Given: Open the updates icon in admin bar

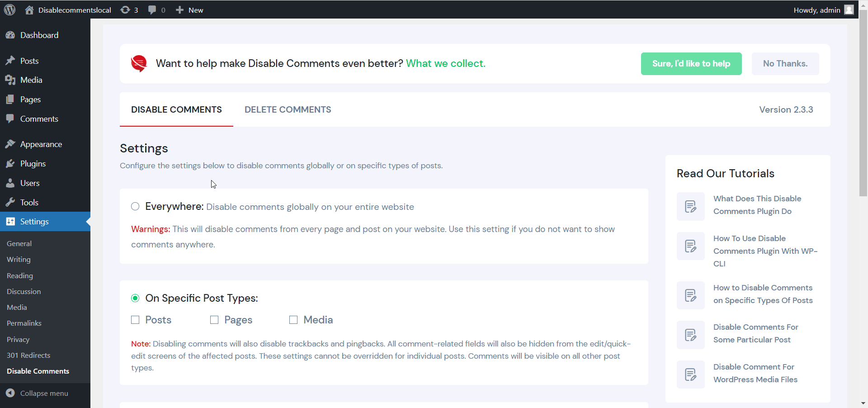Looking at the screenshot, I should pos(125,10).
